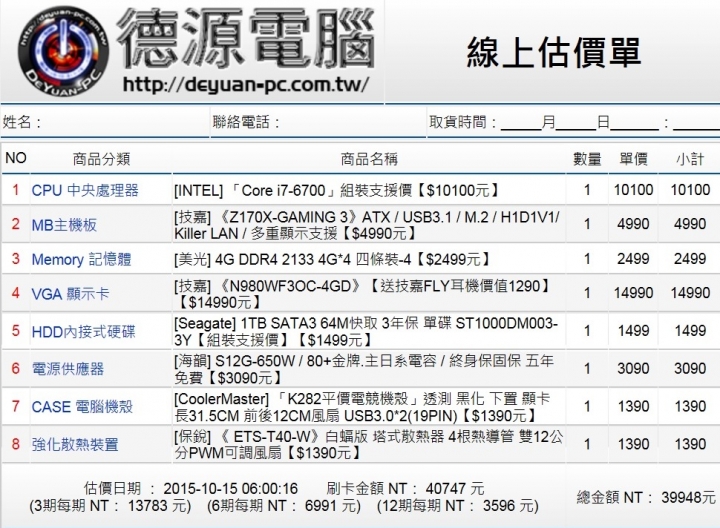
Task: Select the 海韻 S12G-650W power supply entry
Action: 364,369
